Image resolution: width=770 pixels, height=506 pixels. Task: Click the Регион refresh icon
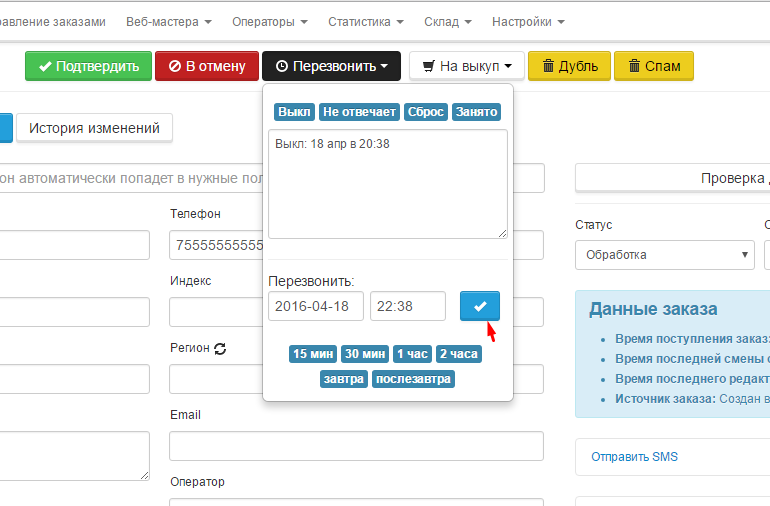[x=220, y=348]
